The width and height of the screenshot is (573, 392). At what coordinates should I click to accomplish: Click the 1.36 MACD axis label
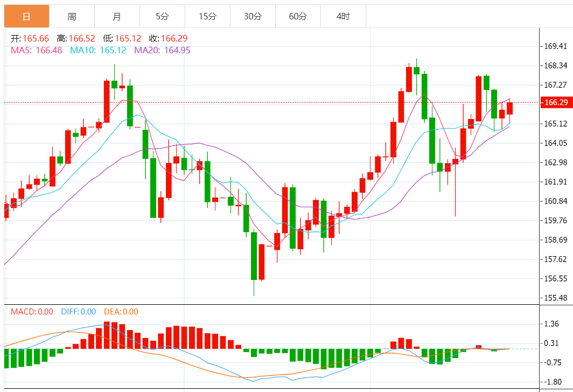click(x=551, y=324)
